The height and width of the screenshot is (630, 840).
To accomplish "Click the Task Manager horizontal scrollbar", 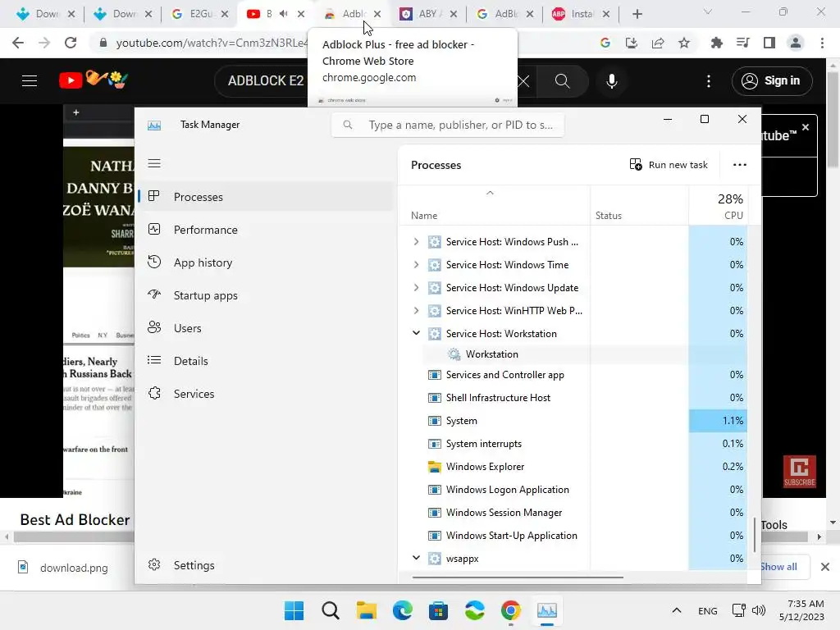I will [x=518, y=577].
